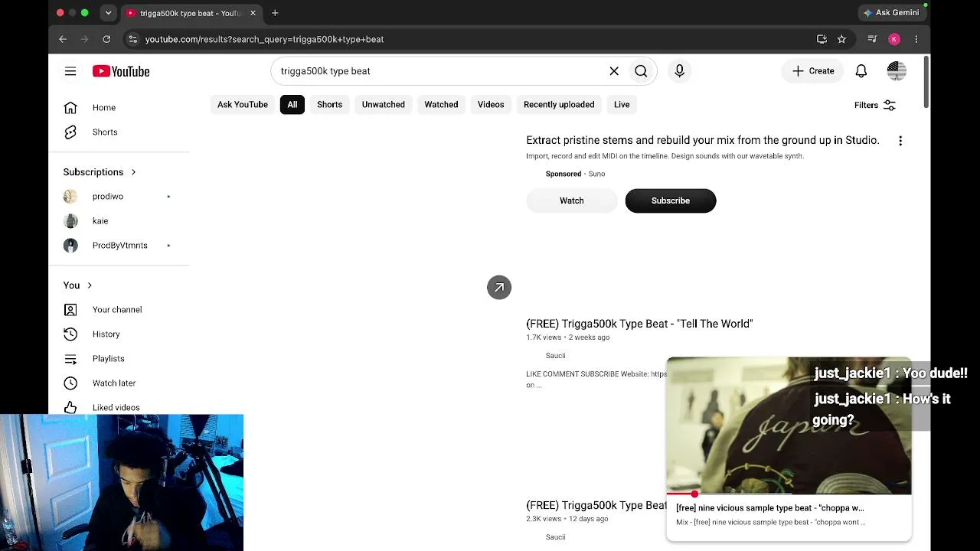This screenshot has height=551, width=980.
Task: Click Ask Gemini in the title bar
Action: point(891,13)
